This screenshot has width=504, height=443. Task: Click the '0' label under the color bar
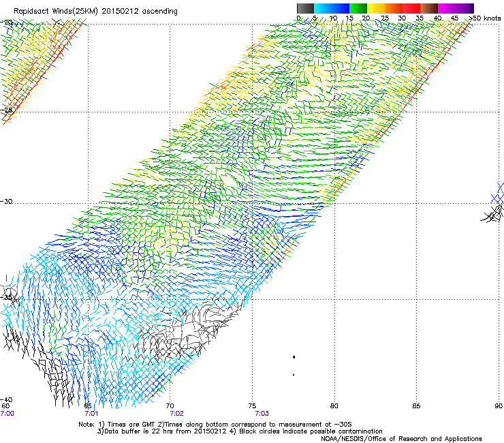click(x=298, y=18)
